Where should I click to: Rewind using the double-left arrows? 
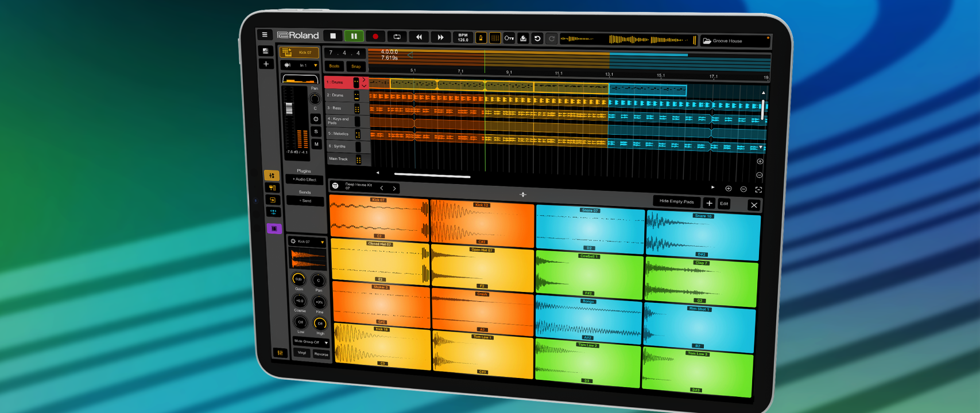419,37
